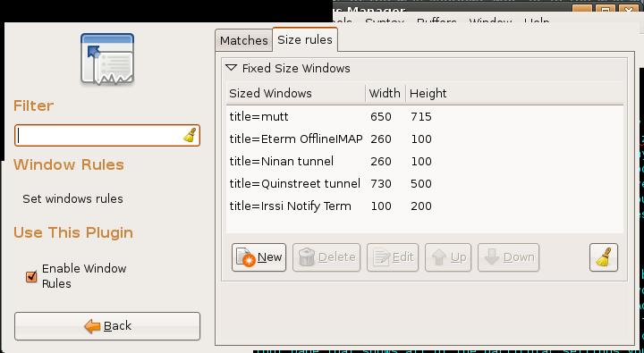Click the Edit pencil button
This screenshot has width=644, height=353.
point(393,257)
